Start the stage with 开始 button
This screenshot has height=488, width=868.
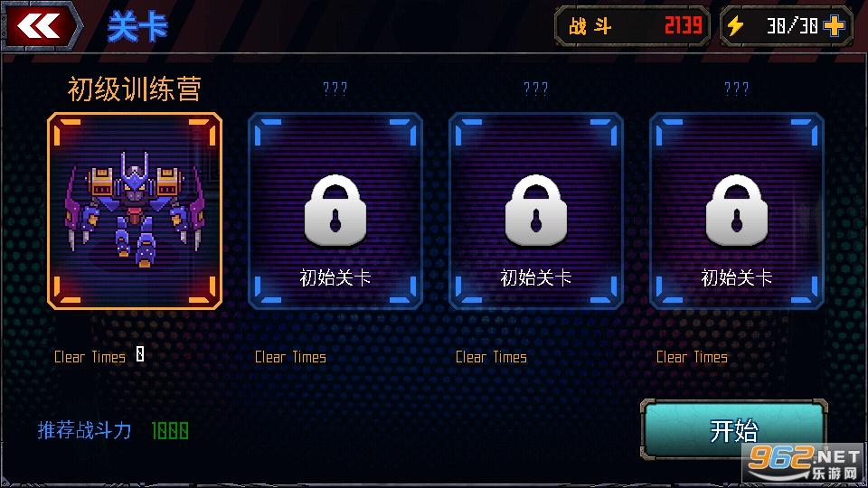pos(734,429)
